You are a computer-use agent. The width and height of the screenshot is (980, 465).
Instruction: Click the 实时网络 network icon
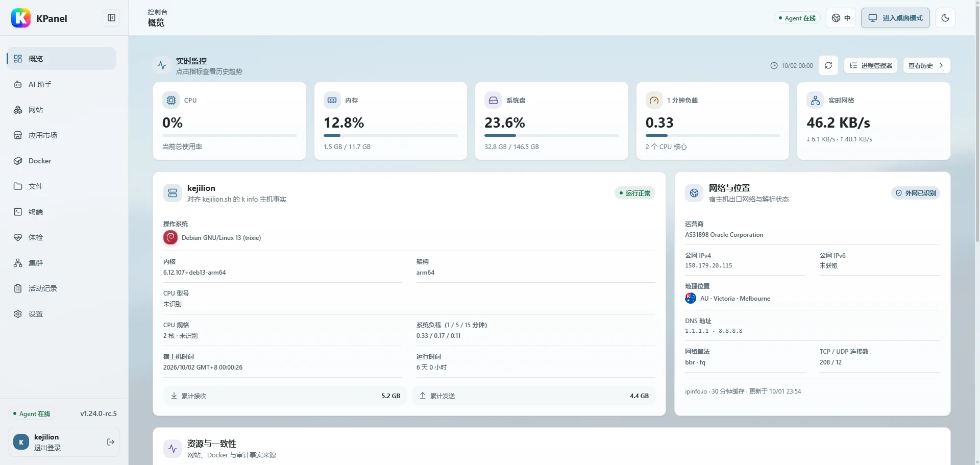[x=815, y=100]
